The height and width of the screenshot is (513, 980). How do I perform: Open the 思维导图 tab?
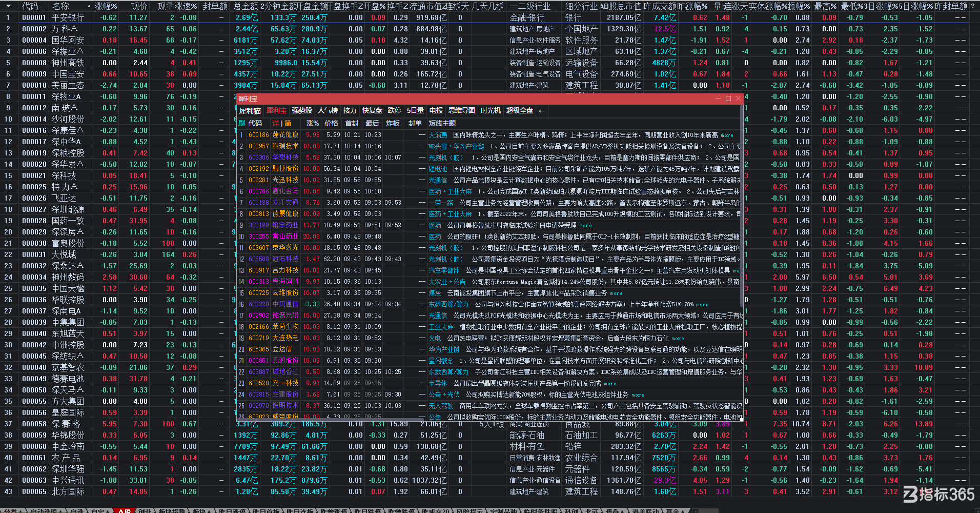pos(462,111)
